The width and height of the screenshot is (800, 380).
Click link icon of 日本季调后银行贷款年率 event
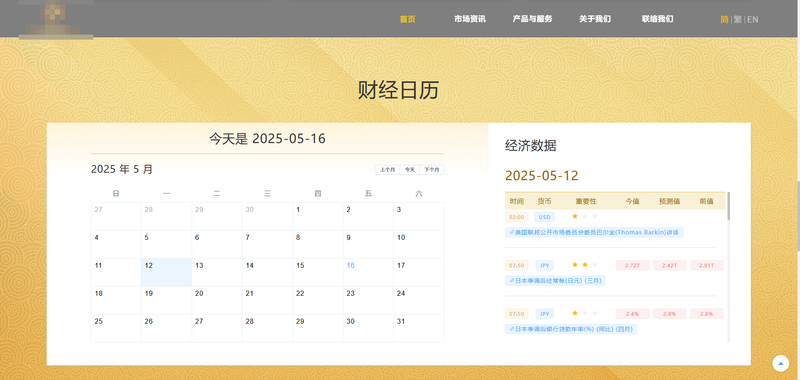click(512, 330)
